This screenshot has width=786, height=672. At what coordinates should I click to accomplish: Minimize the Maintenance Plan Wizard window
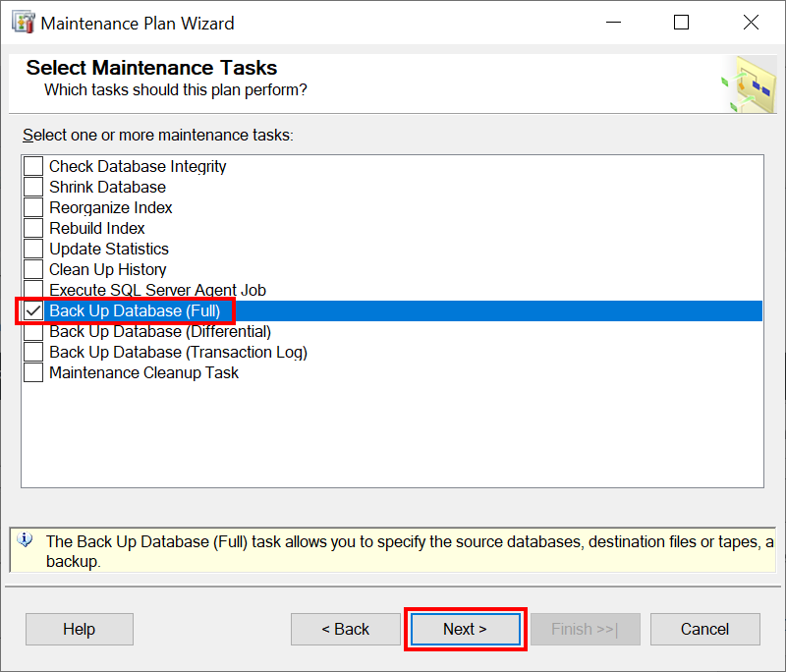tap(613, 23)
